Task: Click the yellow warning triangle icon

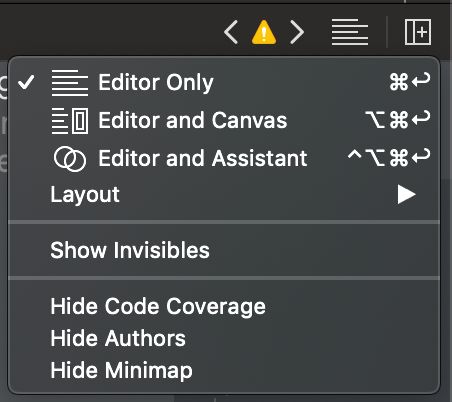Action: click(264, 32)
